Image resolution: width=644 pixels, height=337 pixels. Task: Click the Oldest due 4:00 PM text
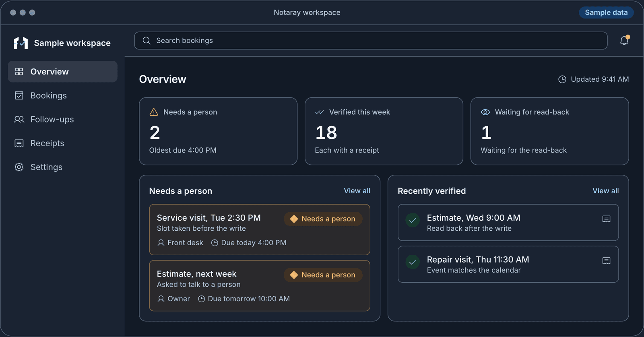[x=183, y=150]
